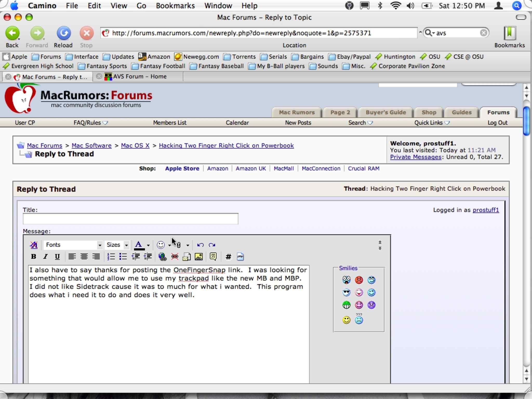Click the Insert Image icon
Image resolution: width=532 pixels, height=399 pixels.
(199, 257)
